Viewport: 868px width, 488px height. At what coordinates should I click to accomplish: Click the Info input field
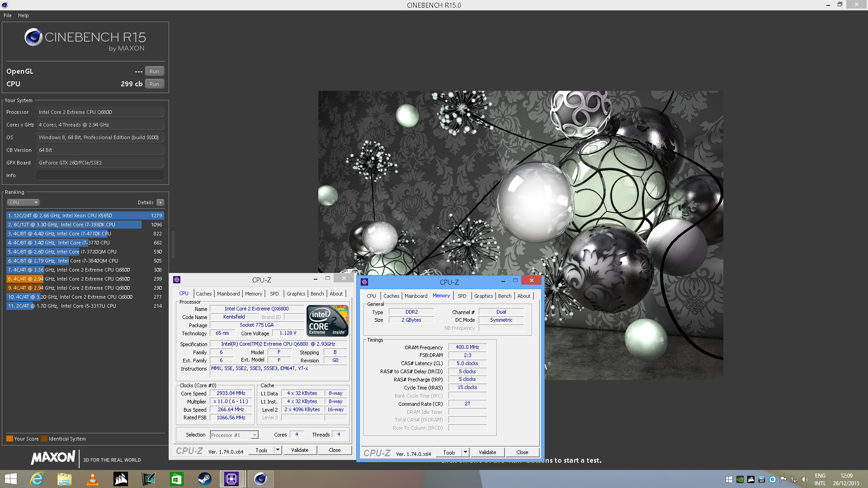tap(100, 175)
